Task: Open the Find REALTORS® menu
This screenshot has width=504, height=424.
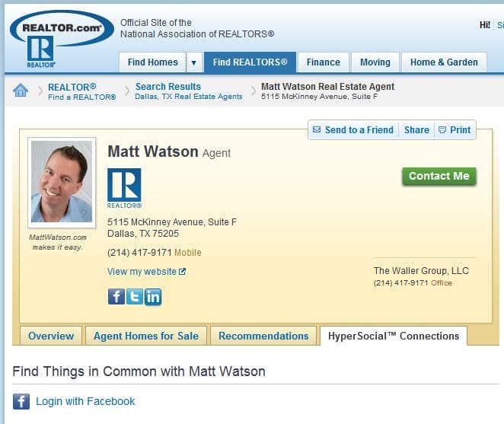Action: [250, 62]
